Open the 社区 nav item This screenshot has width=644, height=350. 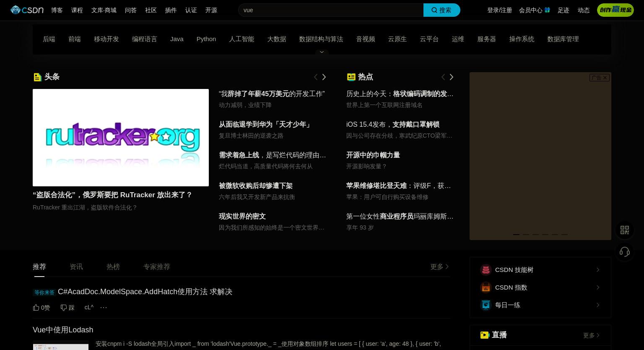(x=151, y=10)
